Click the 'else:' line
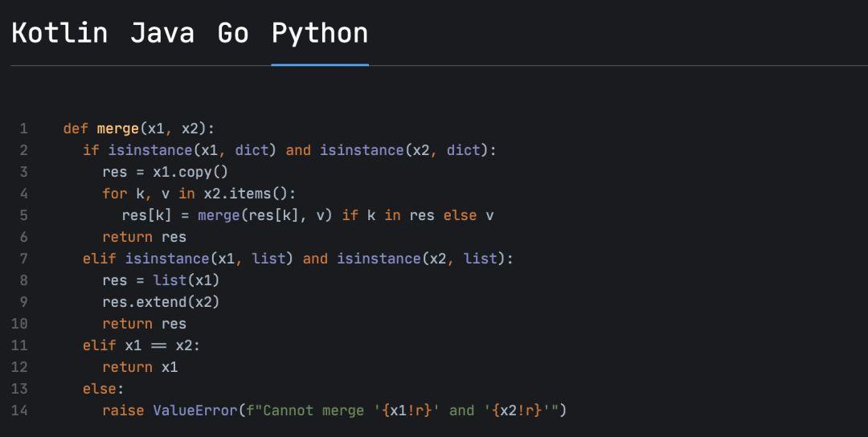The image size is (868, 437). click(x=104, y=389)
